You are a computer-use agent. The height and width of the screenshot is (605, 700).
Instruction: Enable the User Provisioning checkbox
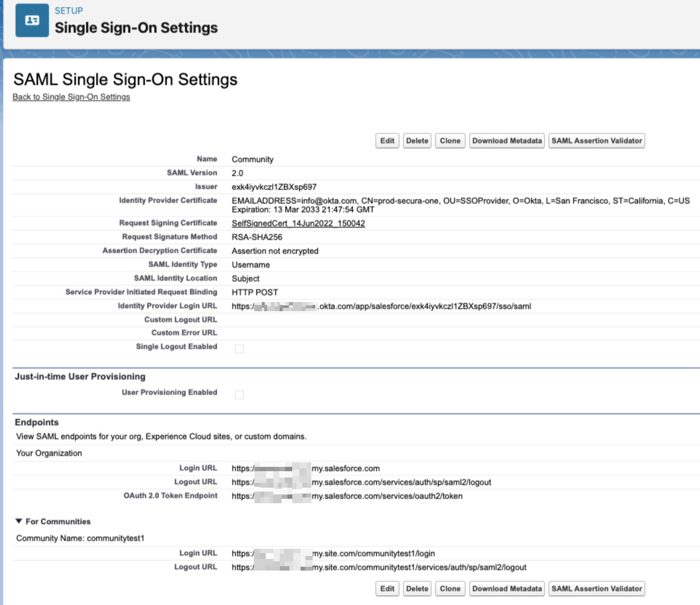[239, 394]
